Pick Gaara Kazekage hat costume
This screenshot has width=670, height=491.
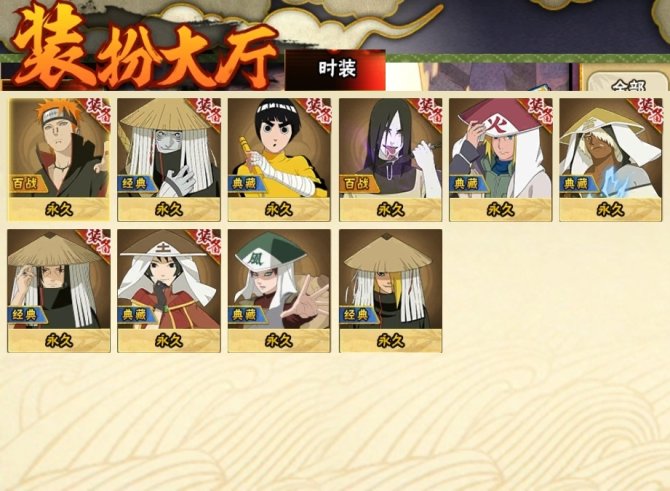[279, 291]
